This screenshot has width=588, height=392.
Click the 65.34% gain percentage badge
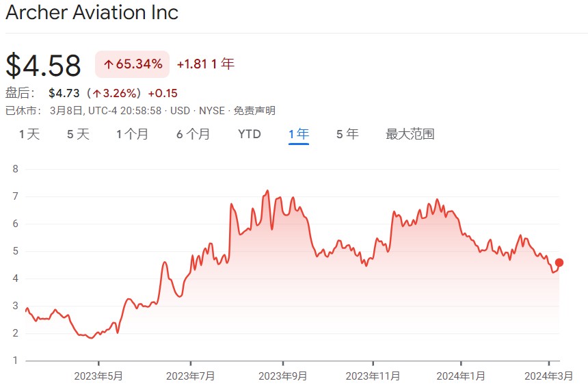pyautogui.click(x=133, y=64)
